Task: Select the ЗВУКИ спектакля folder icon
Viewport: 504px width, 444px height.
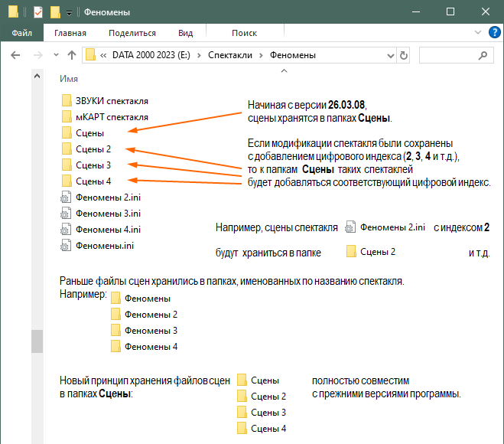Action: tap(67, 100)
